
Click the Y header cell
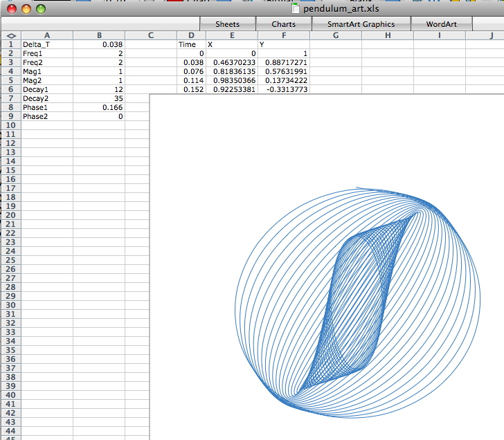click(284, 44)
